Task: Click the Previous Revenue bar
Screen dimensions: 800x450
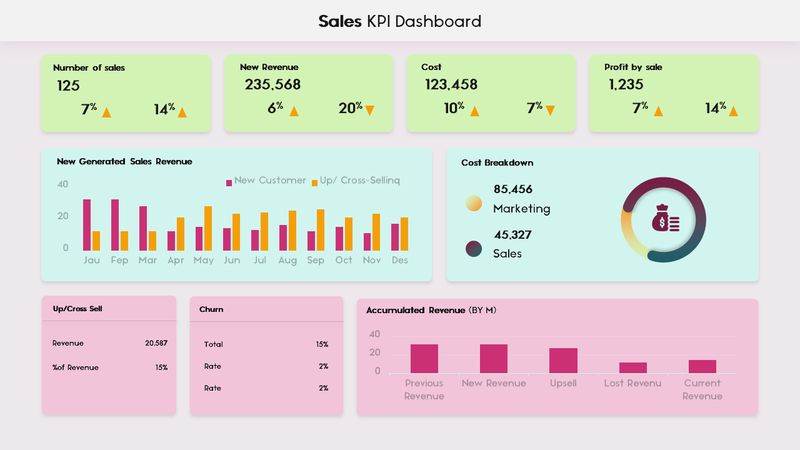Action: pyautogui.click(x=424, y=358)
